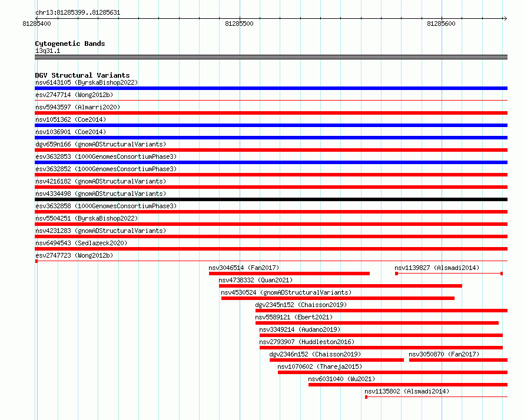Image resolution: width=524 pixels, height=420 pixels.
Task: Click the blue bar of esv3632853
Action: tap(271, 162)
